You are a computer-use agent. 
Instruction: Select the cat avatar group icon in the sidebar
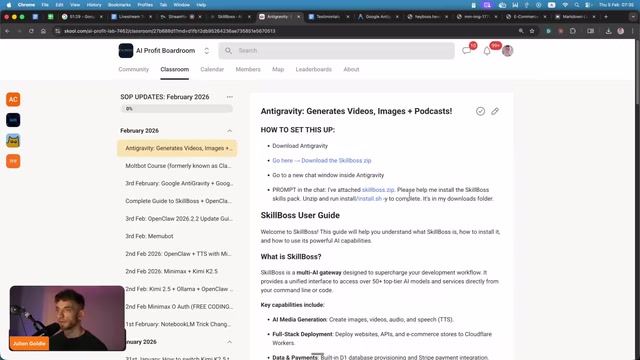pyautogui.click(x=13, y=140)
